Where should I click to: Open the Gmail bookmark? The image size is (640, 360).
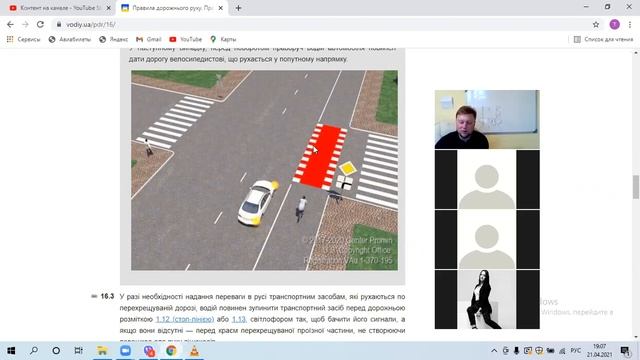point(149,39)
